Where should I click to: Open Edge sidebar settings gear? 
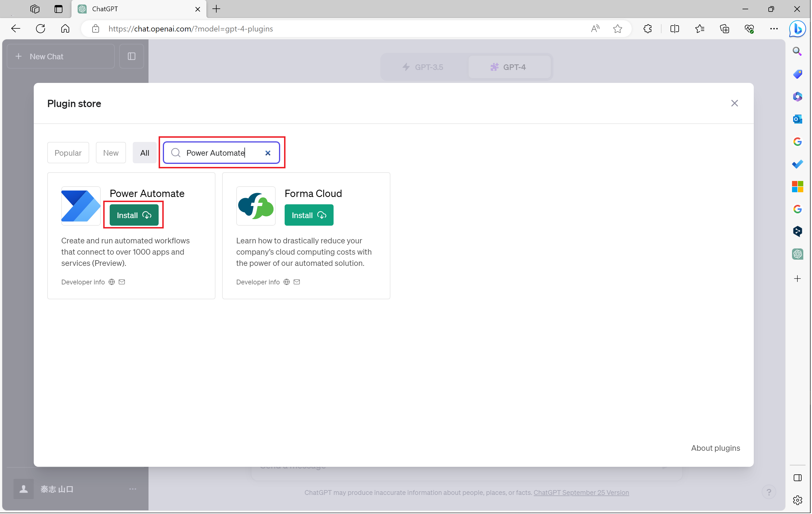click(x=797, y=500)
